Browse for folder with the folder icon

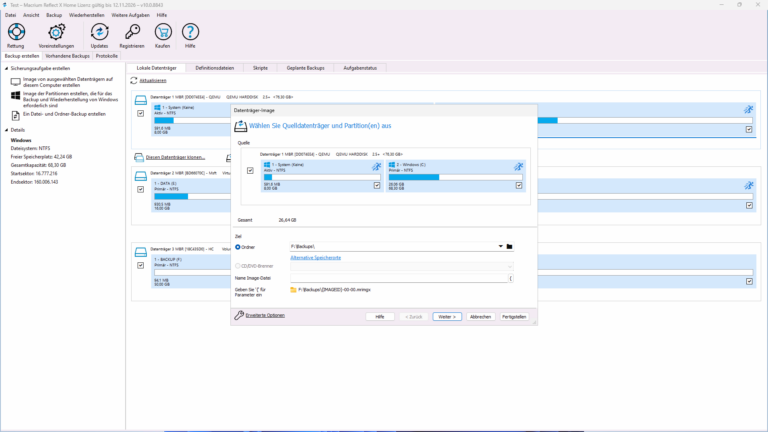click(509, 247)
